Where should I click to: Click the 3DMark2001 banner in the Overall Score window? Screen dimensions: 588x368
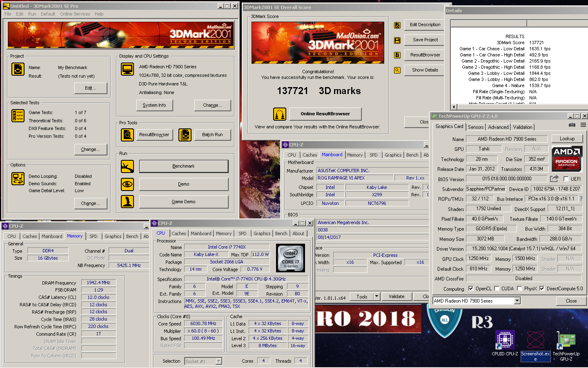pyautogui.click(x=318, y=42)
